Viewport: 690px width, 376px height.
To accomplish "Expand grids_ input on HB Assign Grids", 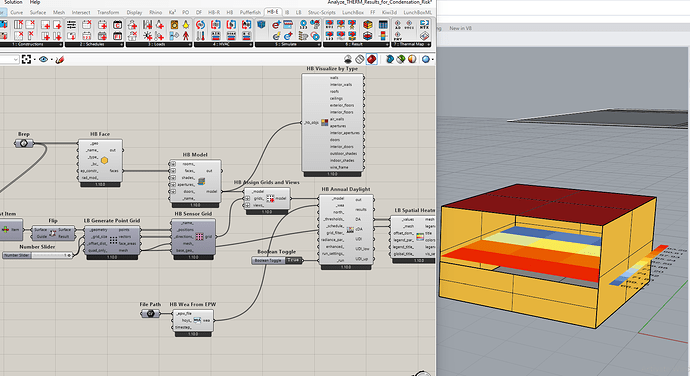I will 248,199.
